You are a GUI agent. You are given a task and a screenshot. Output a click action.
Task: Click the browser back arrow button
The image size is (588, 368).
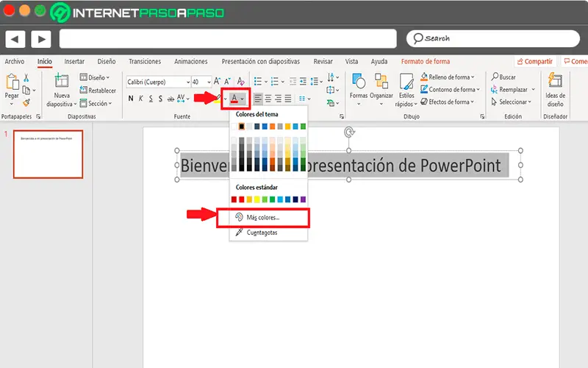click(15, 39)
